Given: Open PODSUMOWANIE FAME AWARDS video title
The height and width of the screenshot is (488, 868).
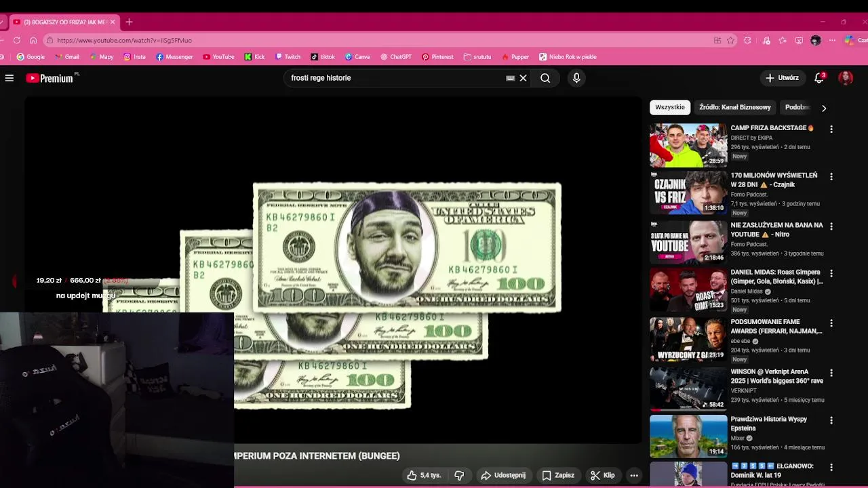Looking at the screenshot, I should click(x=776, y=327).
